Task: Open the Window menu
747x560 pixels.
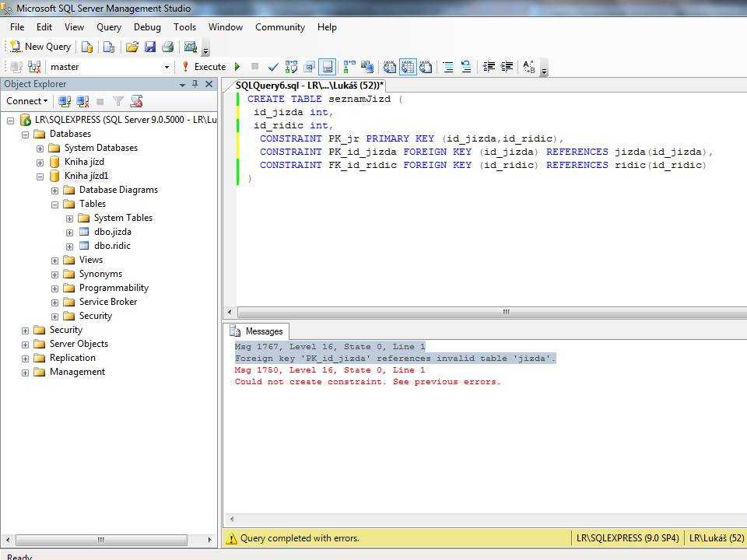Action: click(226, 27)
